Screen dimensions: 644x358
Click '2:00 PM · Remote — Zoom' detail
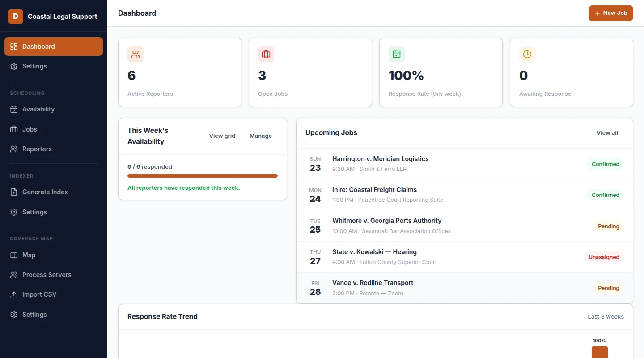(368, 294)
